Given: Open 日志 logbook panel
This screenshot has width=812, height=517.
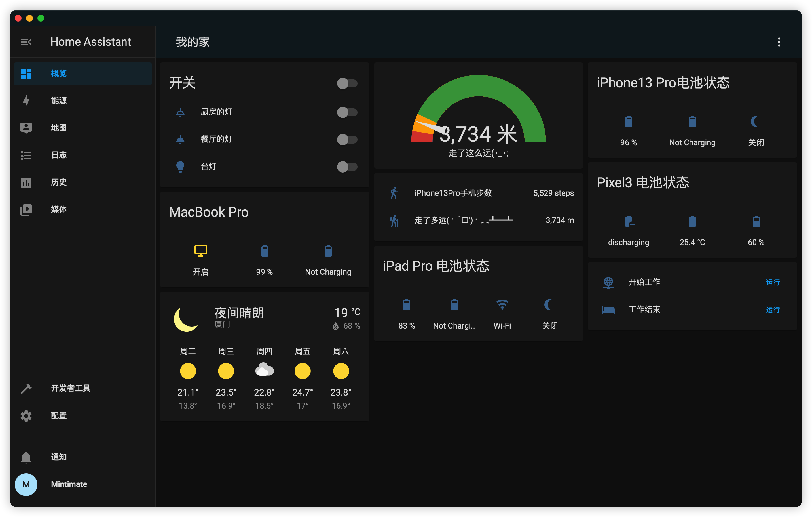Looking at the screenshot, I should tap(83, 155).
